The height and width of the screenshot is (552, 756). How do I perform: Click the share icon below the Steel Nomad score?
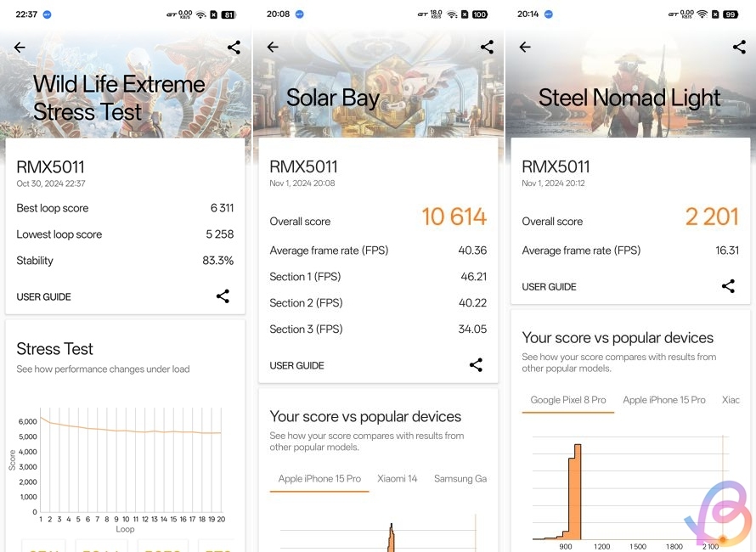point(728,287)
